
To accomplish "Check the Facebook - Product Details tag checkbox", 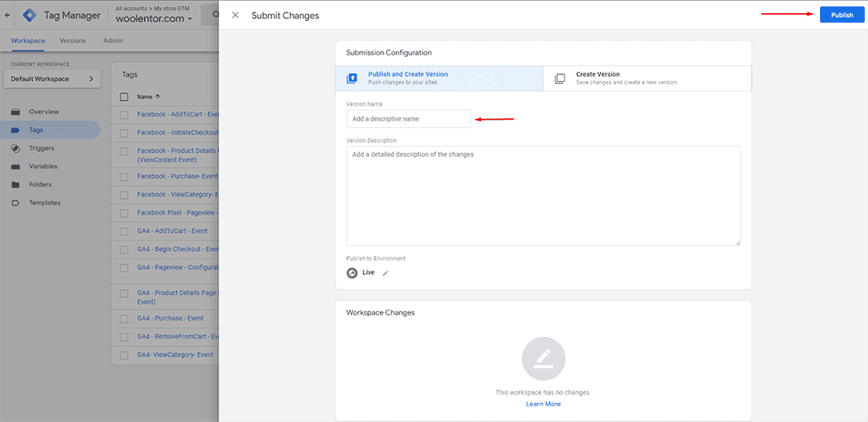I will 124,151.
